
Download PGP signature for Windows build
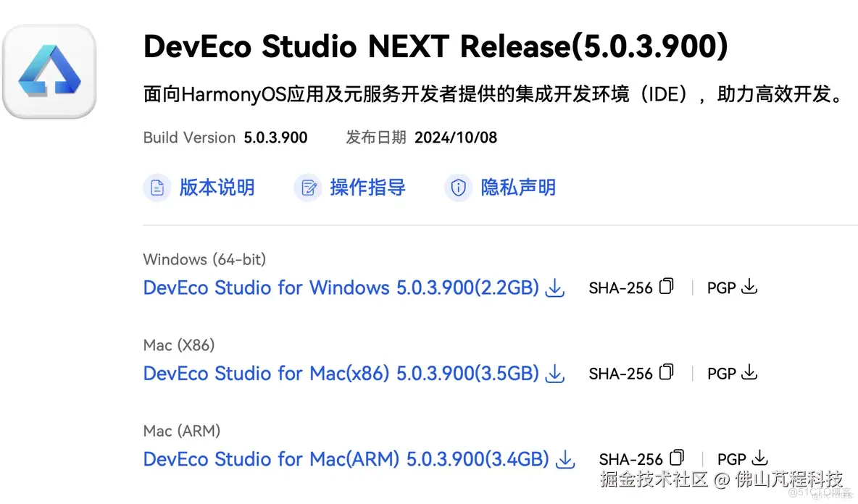coord(749,287)
